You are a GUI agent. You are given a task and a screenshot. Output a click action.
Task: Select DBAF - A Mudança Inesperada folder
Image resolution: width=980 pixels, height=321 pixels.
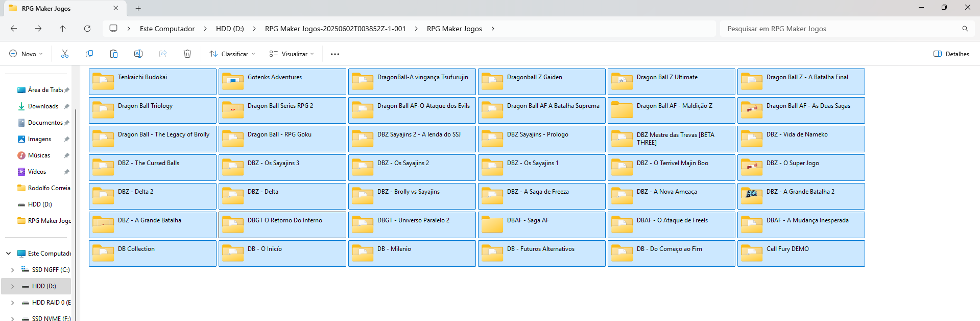tap(801, 225)
